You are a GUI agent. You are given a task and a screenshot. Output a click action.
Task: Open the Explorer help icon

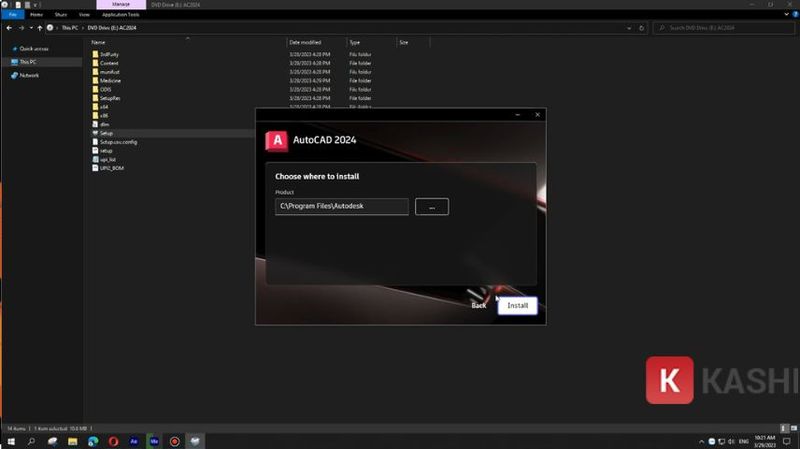[x=793, y=15]
